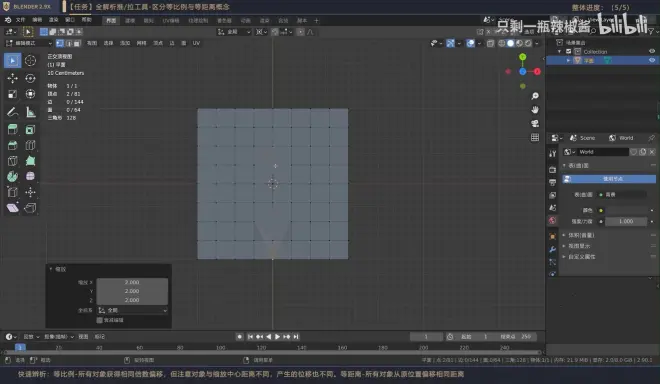
Task: Switch to the first workspace tab
Action: [111, 20]
